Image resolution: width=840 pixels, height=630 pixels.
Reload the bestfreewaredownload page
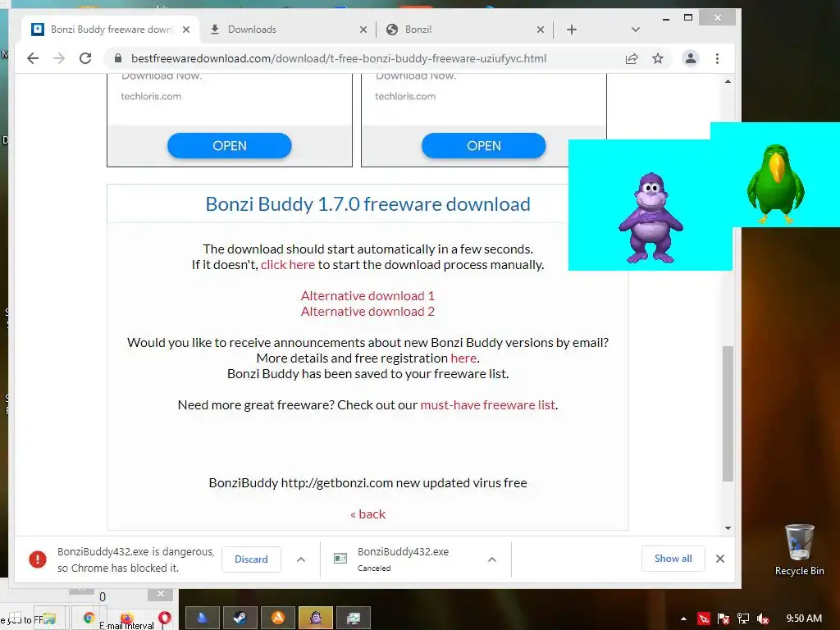point(85,58)
